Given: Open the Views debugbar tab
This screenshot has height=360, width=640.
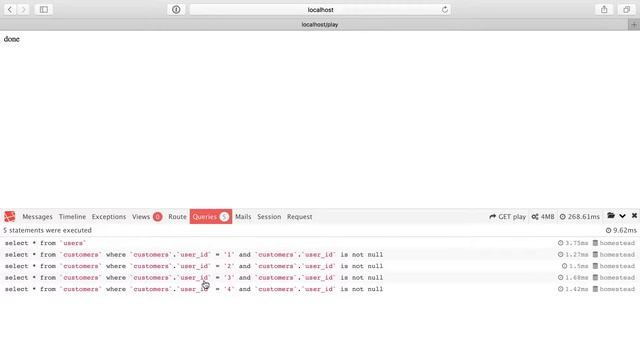Looking at the screenshot, I should click(147, 217).
